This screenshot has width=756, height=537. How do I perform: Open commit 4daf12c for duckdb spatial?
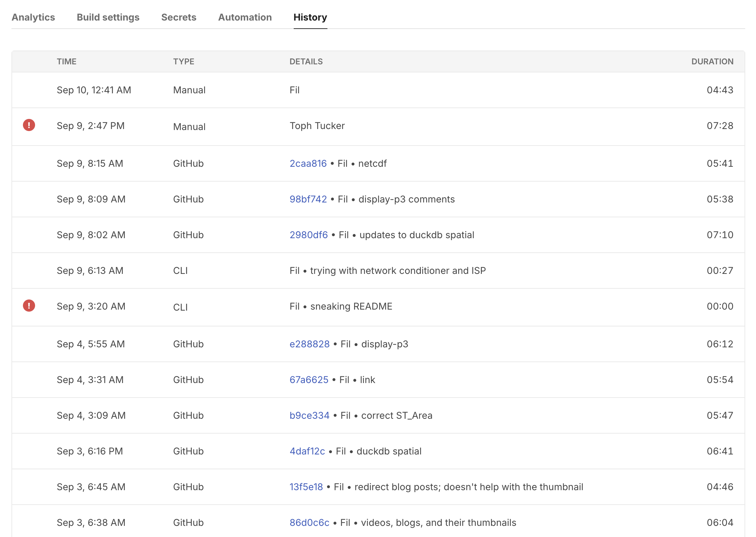coord(307,451)
